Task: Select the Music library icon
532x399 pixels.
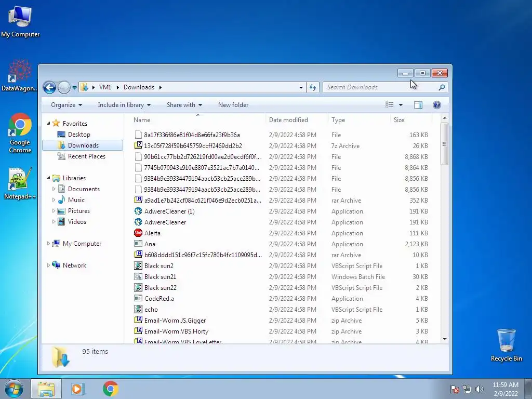Action: pos(61,200)
